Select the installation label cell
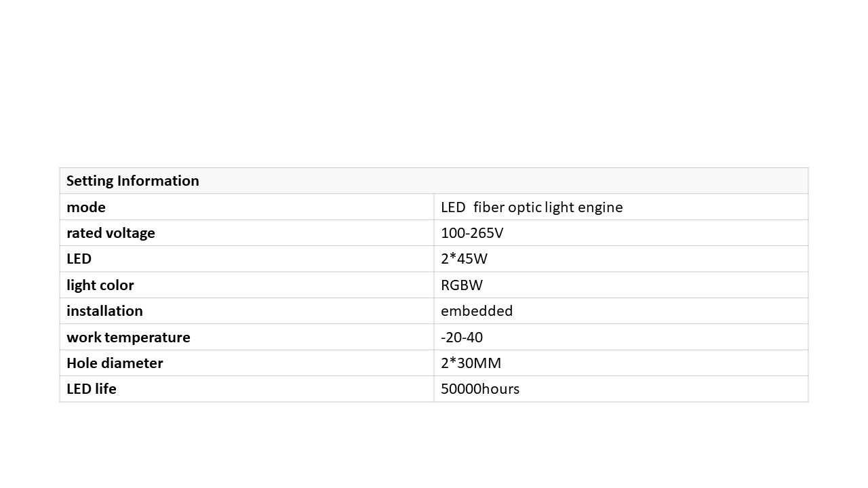The width and height of the screenshot is (868, 488). pyautogui.click(x=247, y=311)
